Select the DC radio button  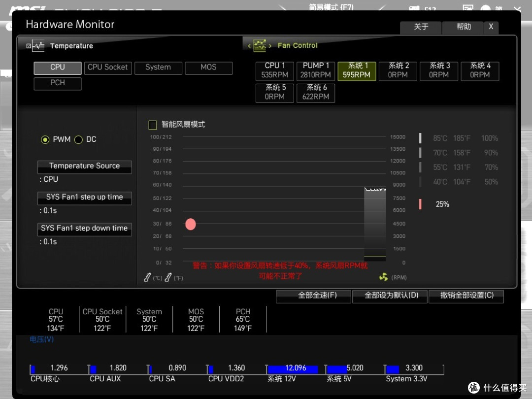(x=78, y=139)
